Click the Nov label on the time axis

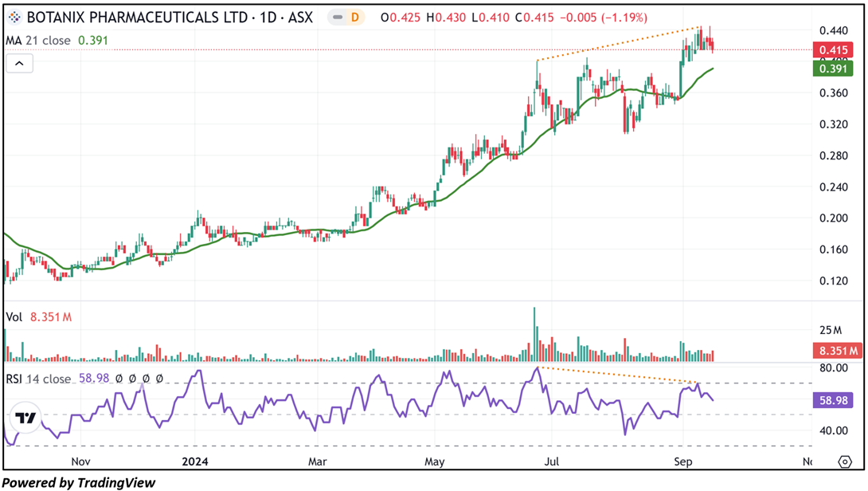(80, 462)
